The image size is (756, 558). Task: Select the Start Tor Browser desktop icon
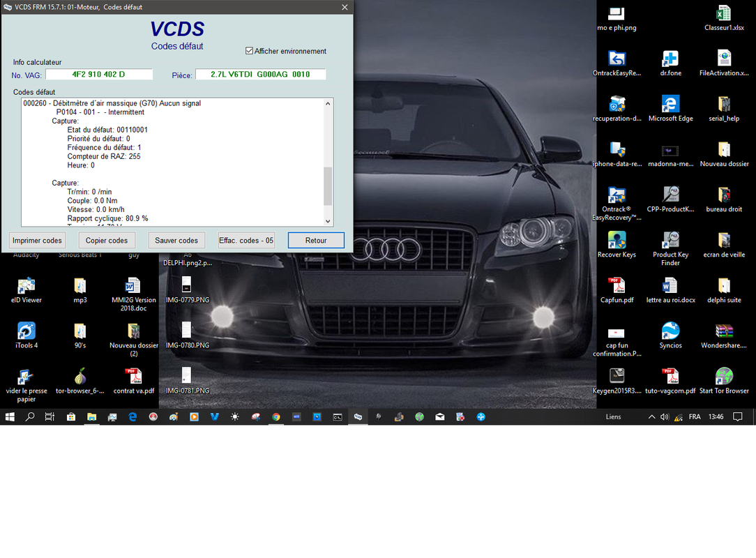tap(724, 382)
